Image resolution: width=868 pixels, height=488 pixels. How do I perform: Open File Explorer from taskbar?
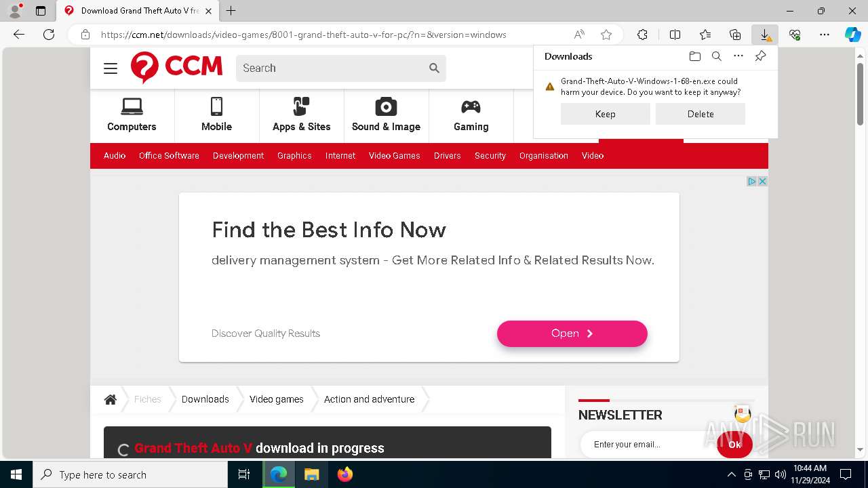point(312,474)
